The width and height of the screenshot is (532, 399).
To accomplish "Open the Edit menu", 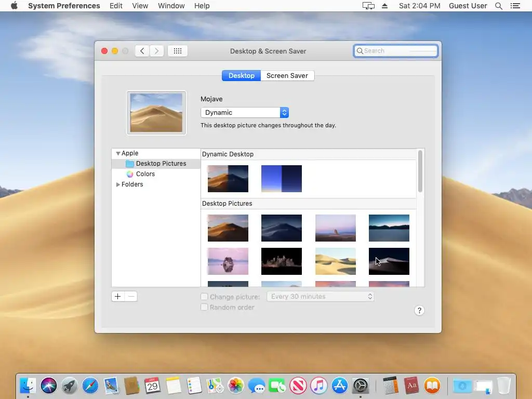I will (x=116, y=6).
